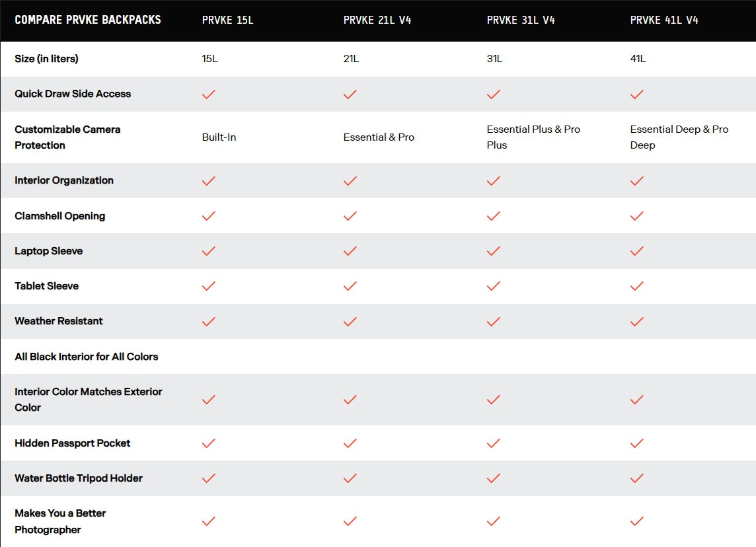This screenshot has width=756, height=547.
Task: Click Interior Organization checkmark for PRVKE 41L V4
Action: coord(637,181)
